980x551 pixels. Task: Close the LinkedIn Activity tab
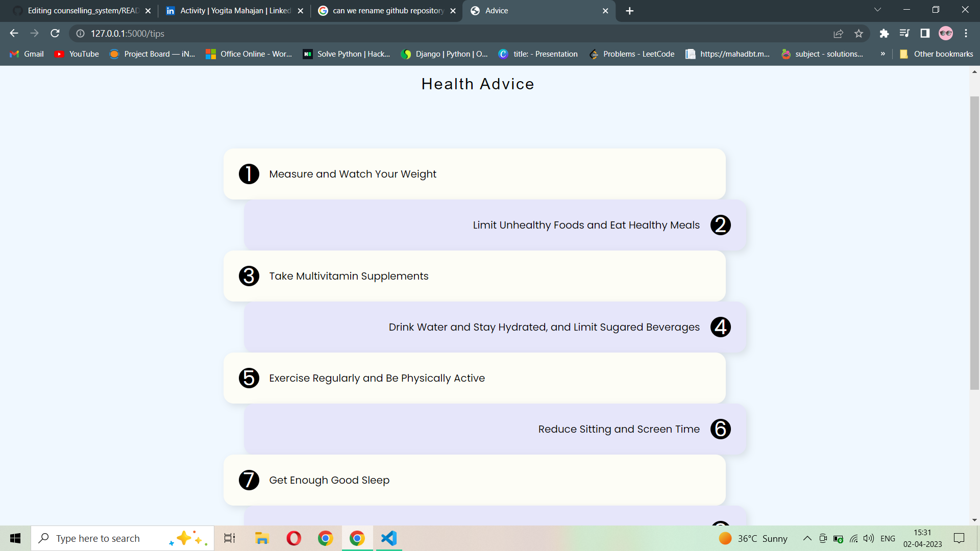[300, 11]
